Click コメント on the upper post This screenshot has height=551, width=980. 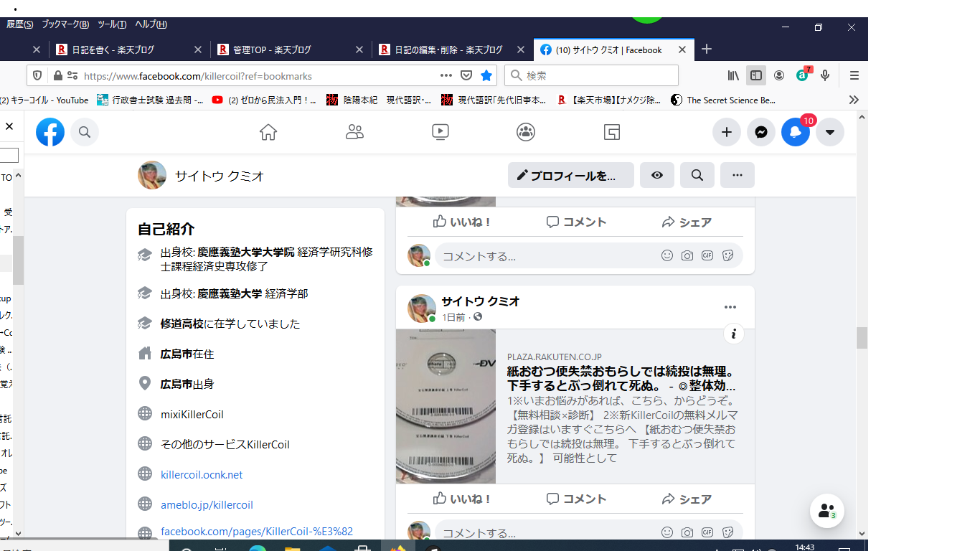click(575, 222)
